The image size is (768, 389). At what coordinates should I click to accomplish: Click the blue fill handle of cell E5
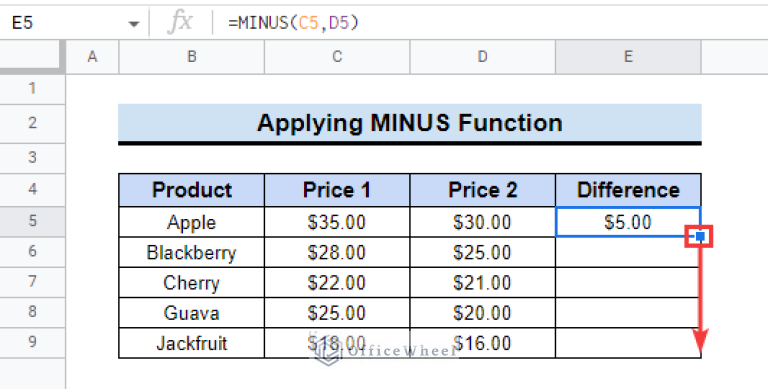click(x=700, y=237)
